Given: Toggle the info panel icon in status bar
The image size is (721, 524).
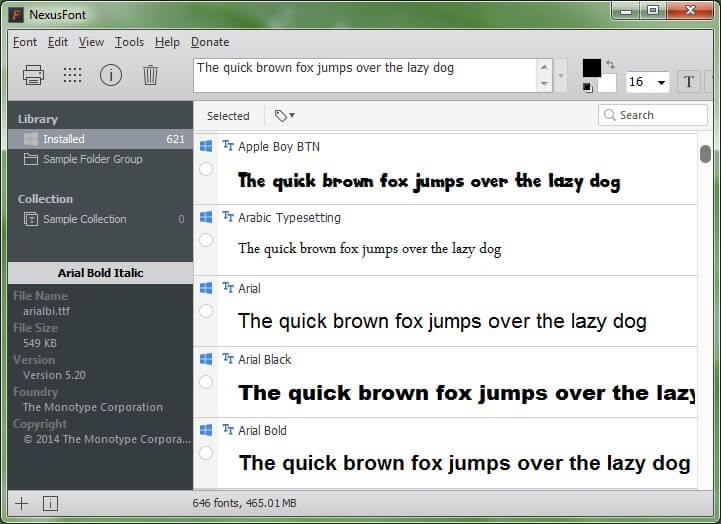Looking at the screenshot, I should point(50,503).
